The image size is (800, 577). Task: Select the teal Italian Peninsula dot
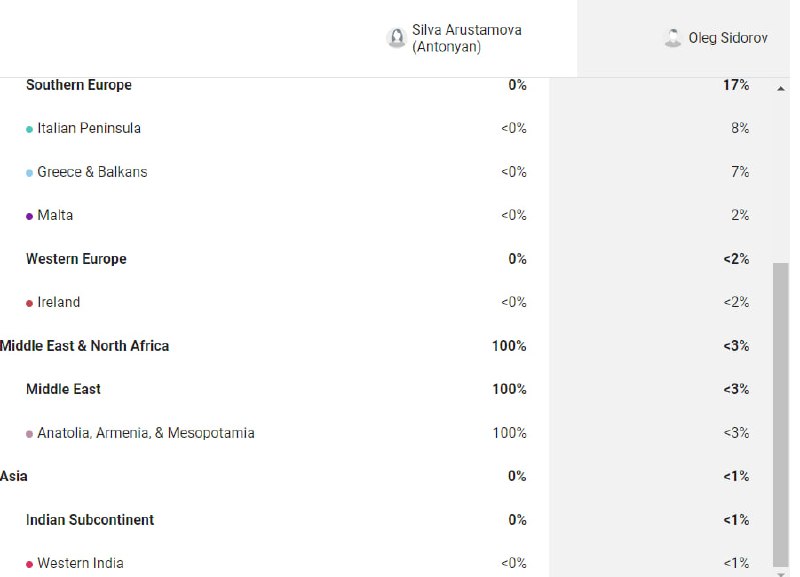[x=29, y=129]
